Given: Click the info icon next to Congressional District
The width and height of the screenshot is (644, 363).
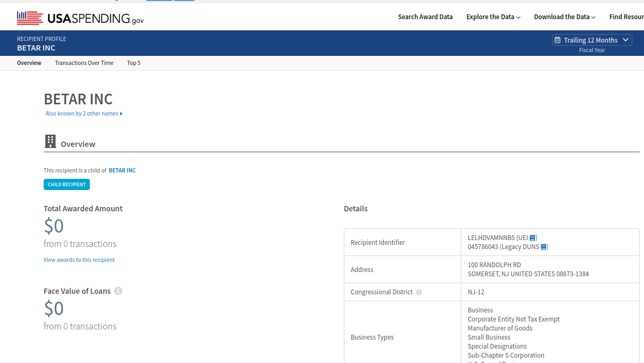Looking at the screenshot, I should pos(419,292).
